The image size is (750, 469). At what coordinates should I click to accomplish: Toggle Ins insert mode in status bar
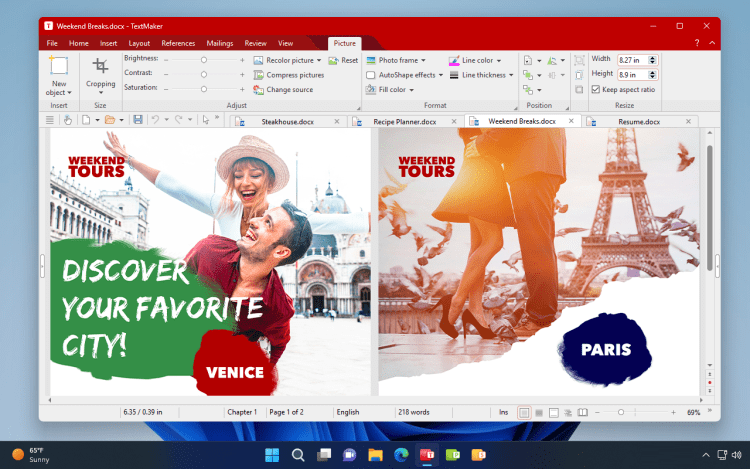[504, 412]
